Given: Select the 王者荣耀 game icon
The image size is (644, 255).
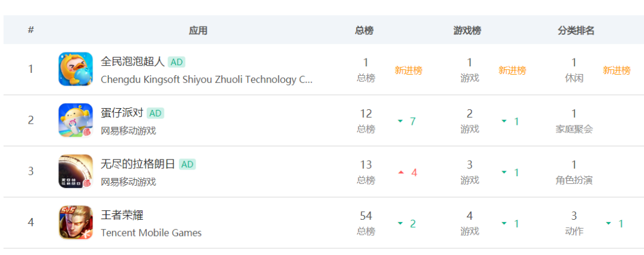Looking at the screenshot, I should (76, 223).
